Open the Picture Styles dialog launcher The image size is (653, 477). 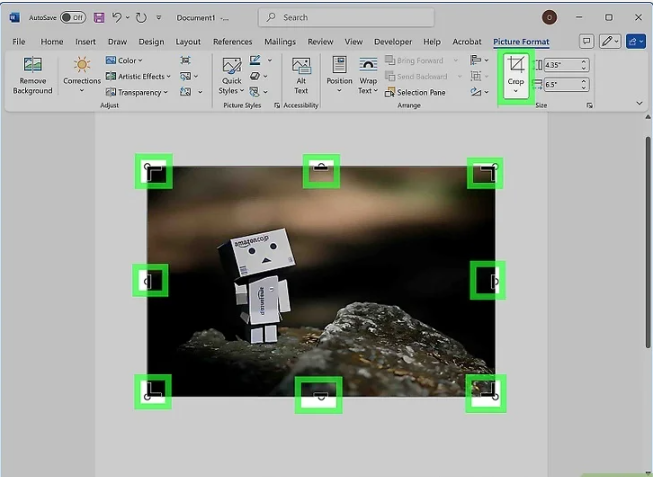pos(277,105)
